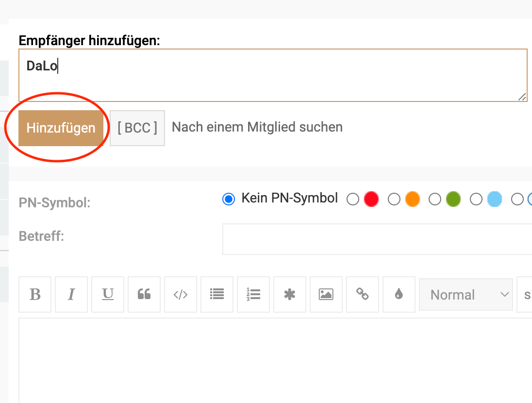Click into the Betreff input field

377,239
